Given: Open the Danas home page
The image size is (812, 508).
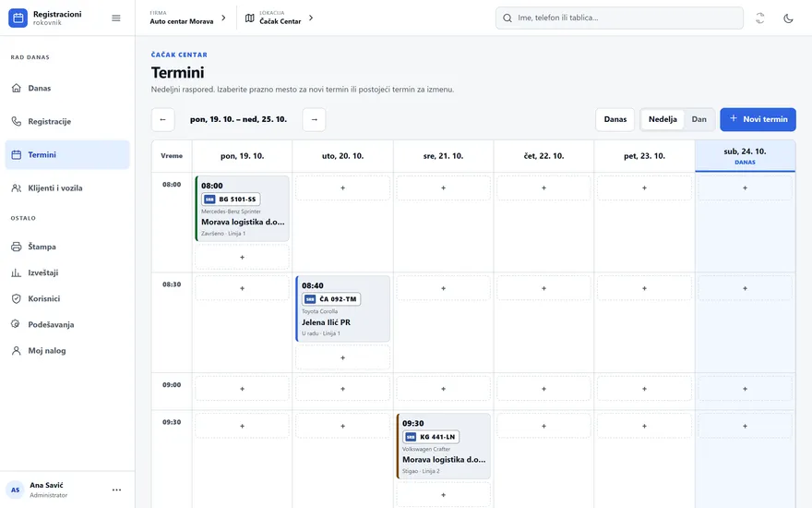Looking at the screenshot, I should 67,88.
